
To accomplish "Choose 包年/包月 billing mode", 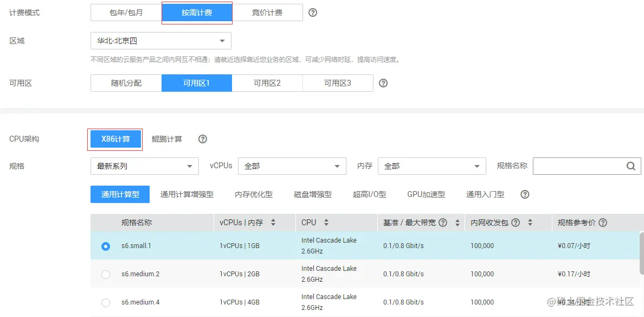I will [x=126, y=12].
